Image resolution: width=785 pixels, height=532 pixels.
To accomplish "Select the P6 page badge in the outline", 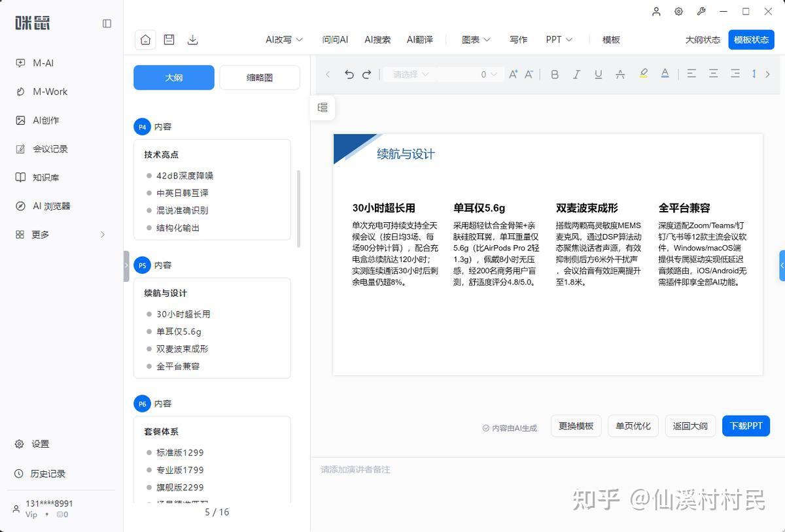I will (142, 404).
